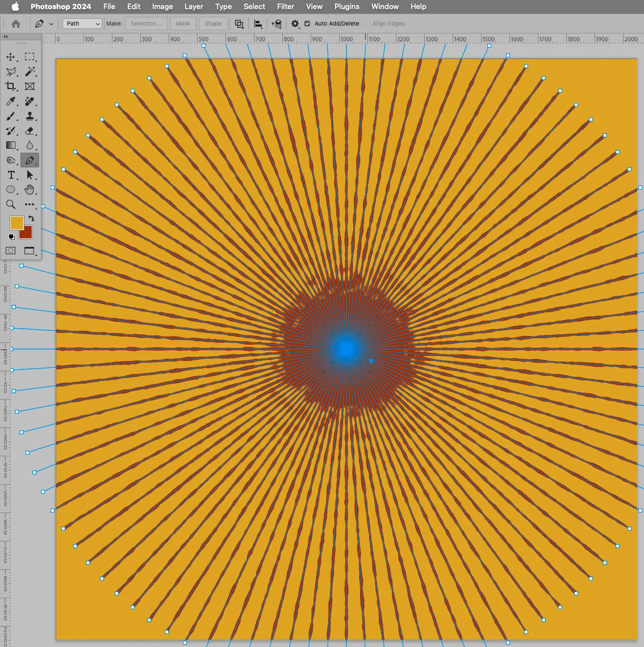Open Path Arrangement options
The width and height of the screenshot is (644, 647).
(277, 23)
